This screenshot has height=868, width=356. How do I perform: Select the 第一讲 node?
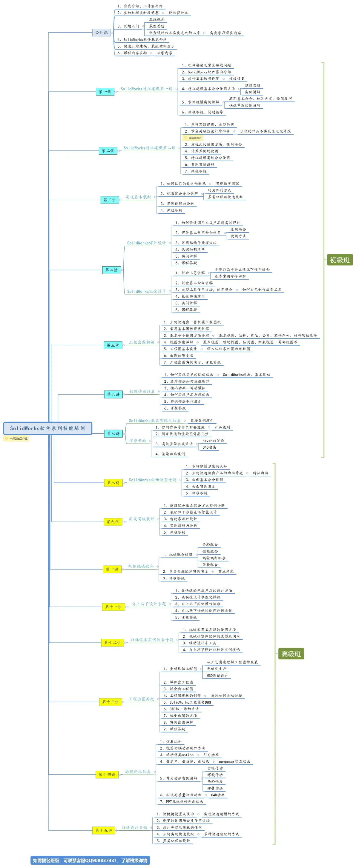point(105,92)
